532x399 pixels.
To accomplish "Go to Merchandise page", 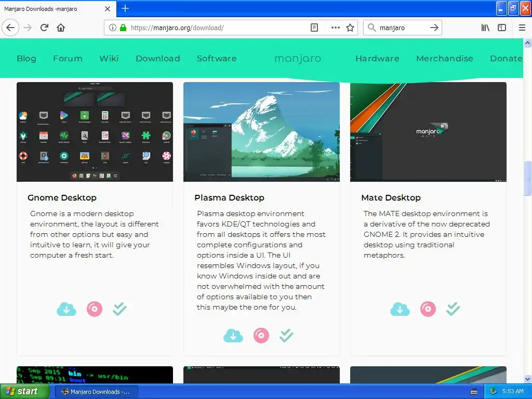I will (x=445, y=58).
